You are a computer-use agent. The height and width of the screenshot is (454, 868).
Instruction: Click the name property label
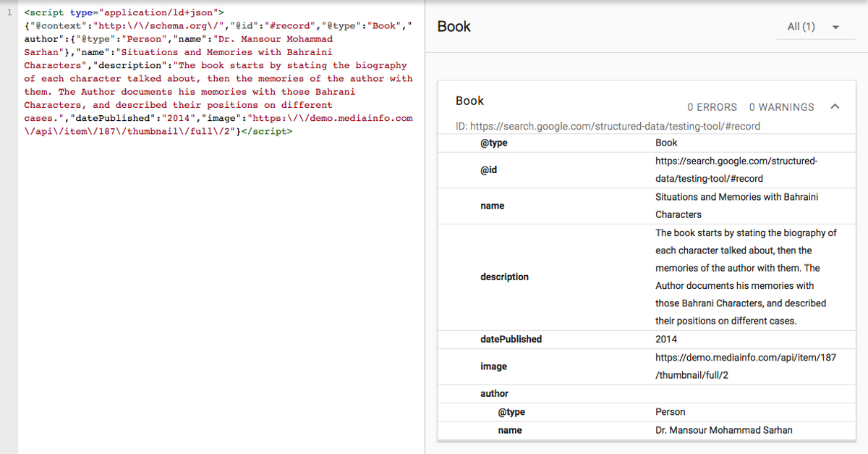(x=492, y=206)
